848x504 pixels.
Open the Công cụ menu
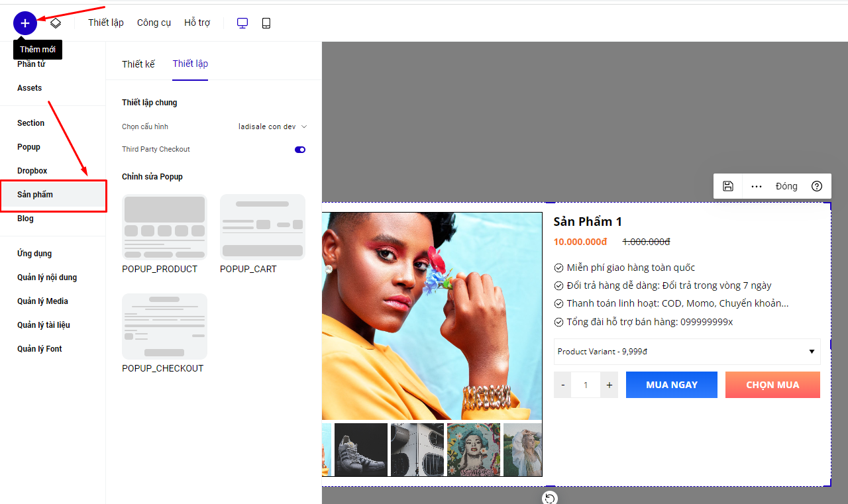click(154, 23)
